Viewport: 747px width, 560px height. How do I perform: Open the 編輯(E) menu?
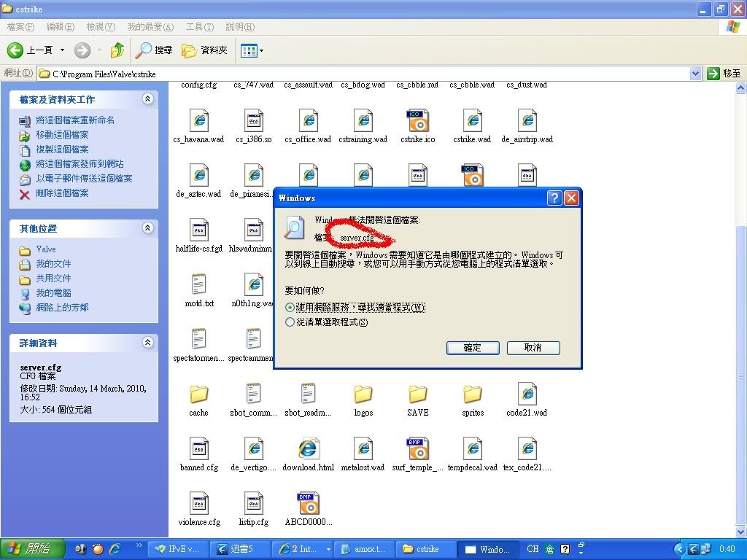click(60, 27)
